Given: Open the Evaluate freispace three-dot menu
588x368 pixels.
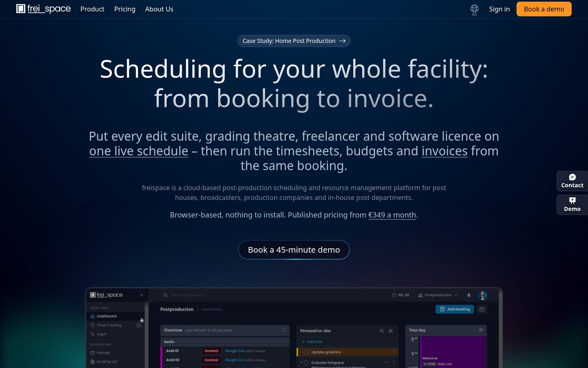Looking at the screenshot, I should 394,362.
